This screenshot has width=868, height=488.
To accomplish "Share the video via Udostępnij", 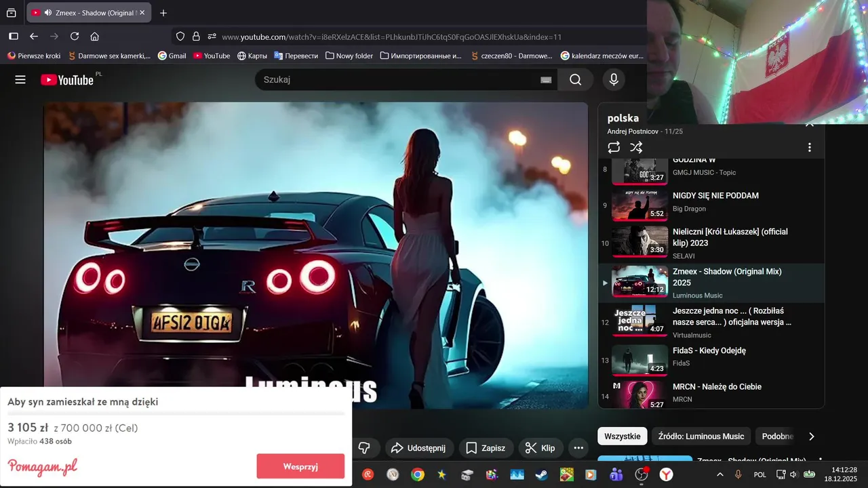I will (420, 448).
